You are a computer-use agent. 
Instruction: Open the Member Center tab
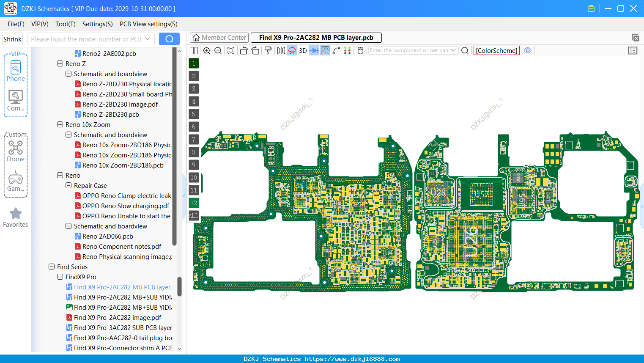(x=219, y=38)
